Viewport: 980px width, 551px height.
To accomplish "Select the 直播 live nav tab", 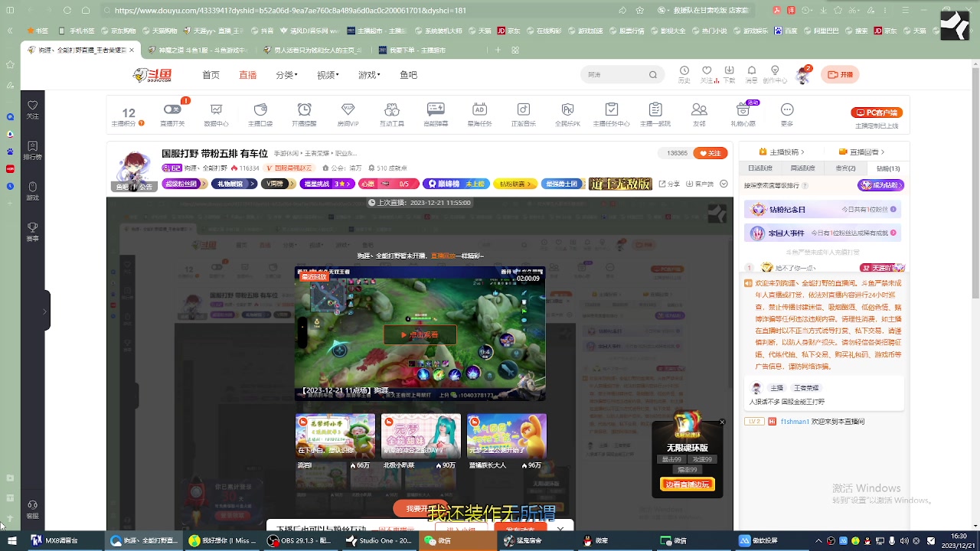I will click(247, 75).
